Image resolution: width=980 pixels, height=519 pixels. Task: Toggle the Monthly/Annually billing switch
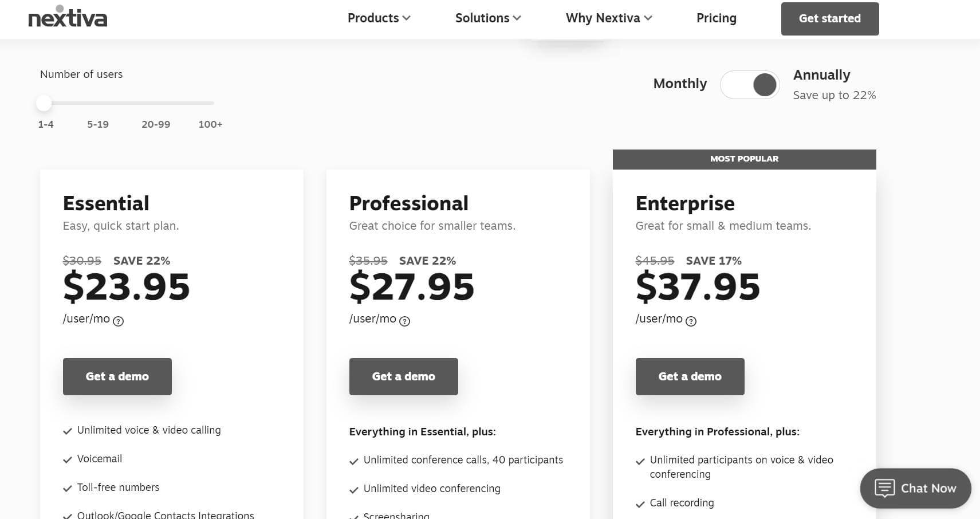point(750,85)
